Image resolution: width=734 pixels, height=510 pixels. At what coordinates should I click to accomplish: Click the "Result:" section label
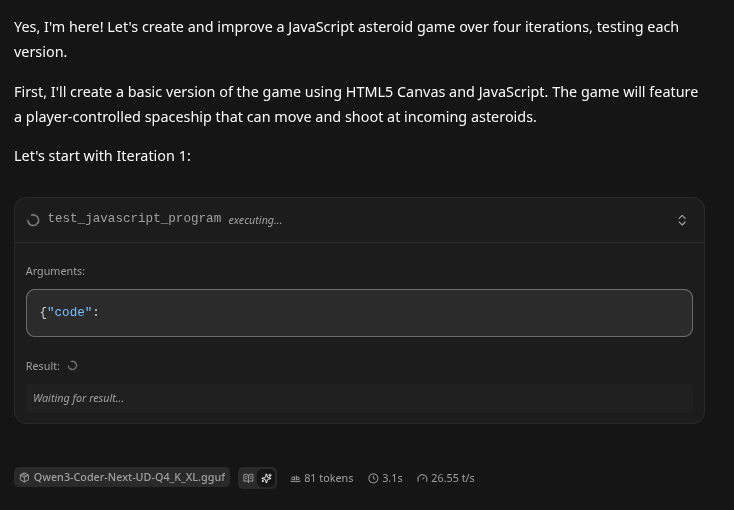click(x=42, y=366)
